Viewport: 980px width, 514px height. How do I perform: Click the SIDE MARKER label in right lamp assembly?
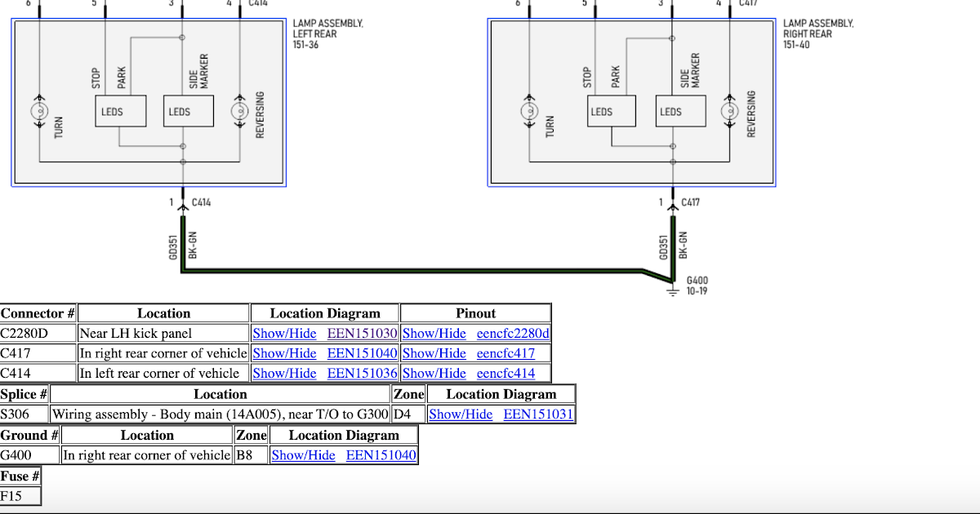(690, 71)
